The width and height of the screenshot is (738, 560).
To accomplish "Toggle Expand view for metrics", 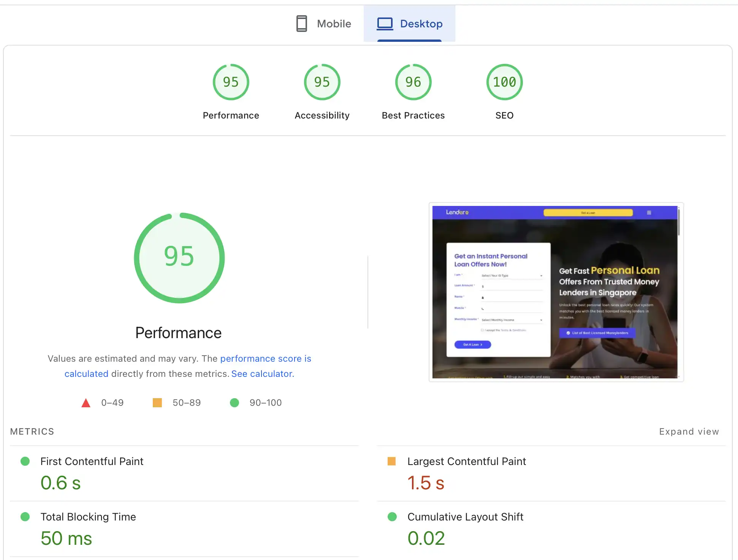I will click(x=689, y=432).
